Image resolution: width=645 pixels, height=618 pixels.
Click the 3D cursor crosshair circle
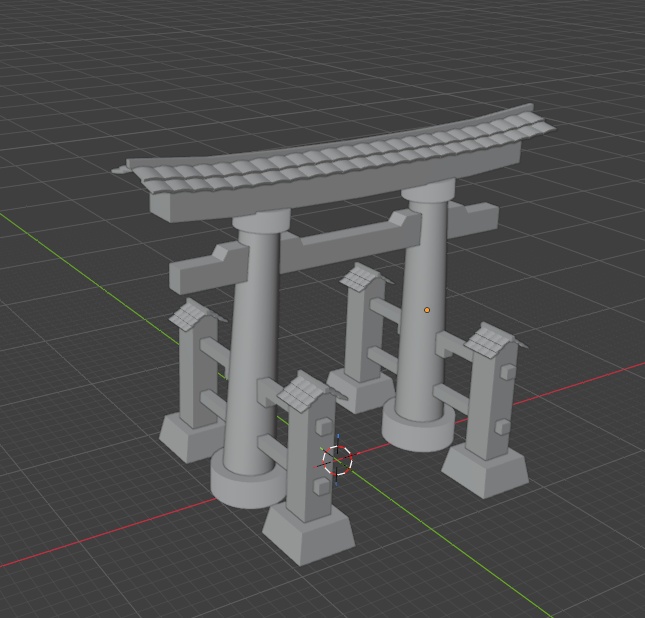(337, 460)
